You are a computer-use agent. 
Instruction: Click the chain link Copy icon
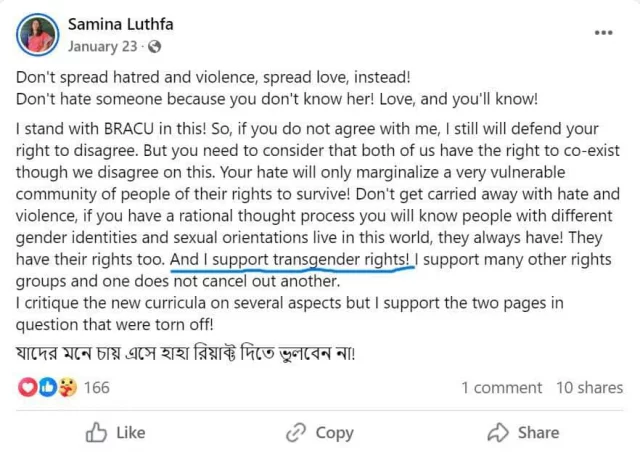(x=295, y=432)
